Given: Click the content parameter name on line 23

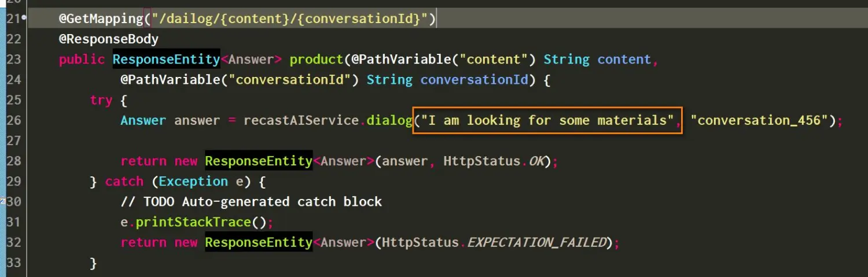Looking at the screenshot, I should (x=624, y=60).
